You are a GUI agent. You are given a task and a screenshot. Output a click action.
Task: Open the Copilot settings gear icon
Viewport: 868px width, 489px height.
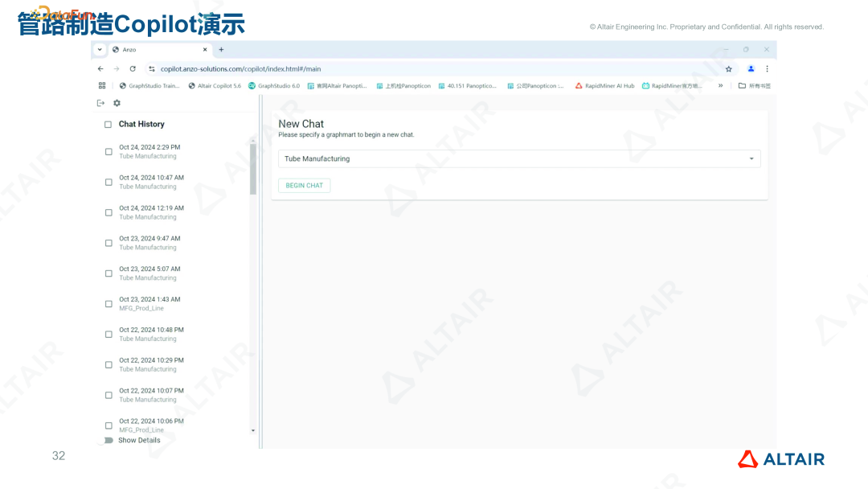tap(116, 103)
